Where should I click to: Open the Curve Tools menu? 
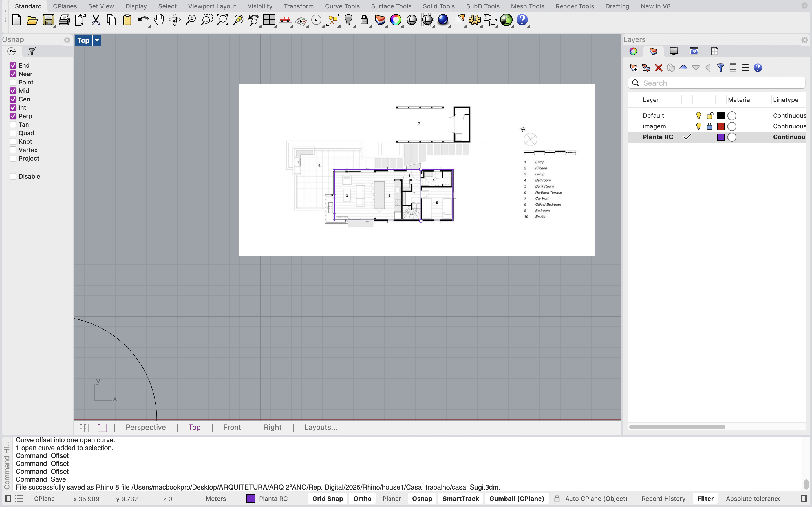[x=342, y=6]
